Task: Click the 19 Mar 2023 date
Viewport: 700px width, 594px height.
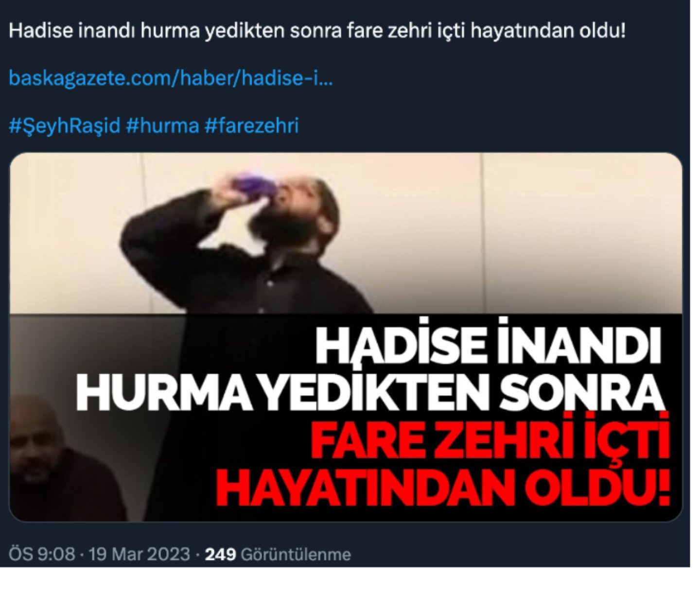Action: pos(140,554)
